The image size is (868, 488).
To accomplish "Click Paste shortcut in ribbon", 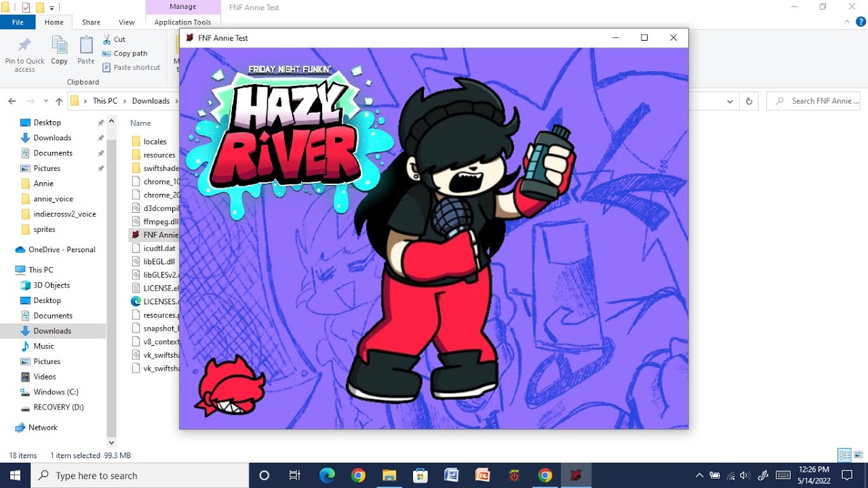I will coord(132,67).
